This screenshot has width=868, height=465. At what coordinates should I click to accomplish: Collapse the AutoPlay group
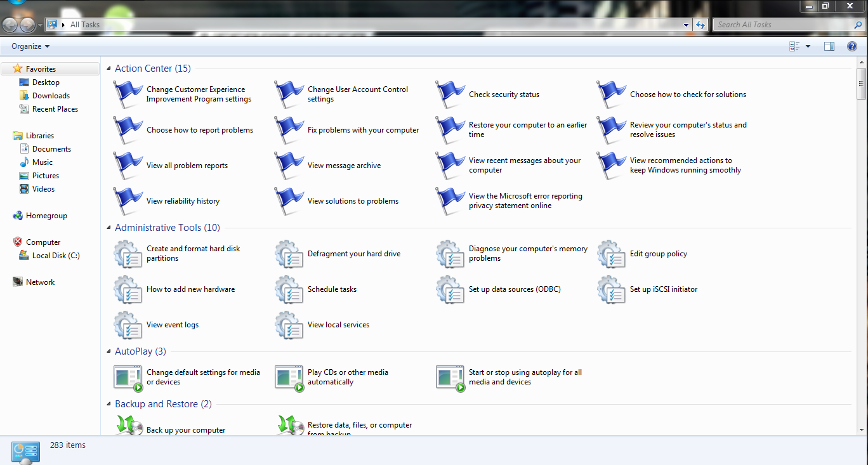pos(109,351)
